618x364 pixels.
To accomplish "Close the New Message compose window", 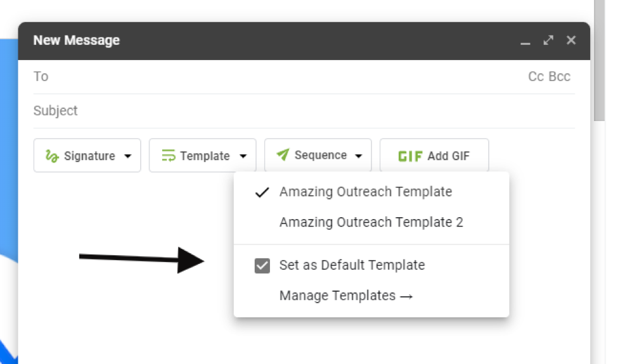I will pyautogui.click(x=571, y=41).
